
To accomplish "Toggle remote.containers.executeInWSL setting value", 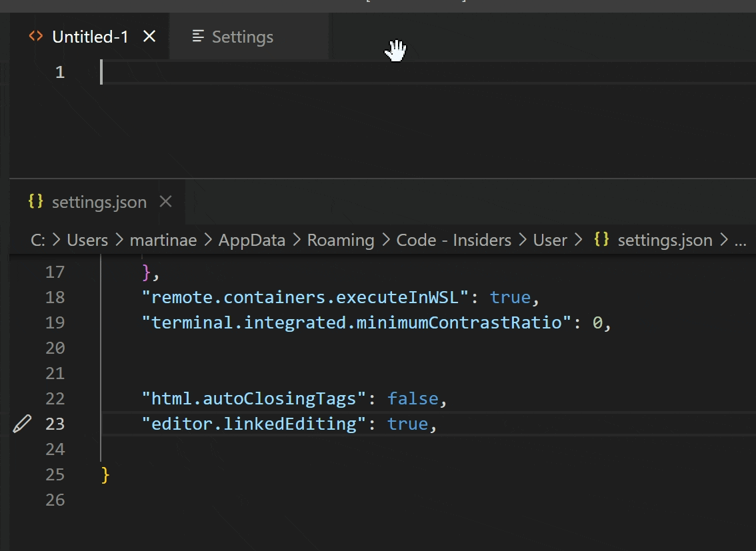I will pyautogui.click(x=510, y=297).
